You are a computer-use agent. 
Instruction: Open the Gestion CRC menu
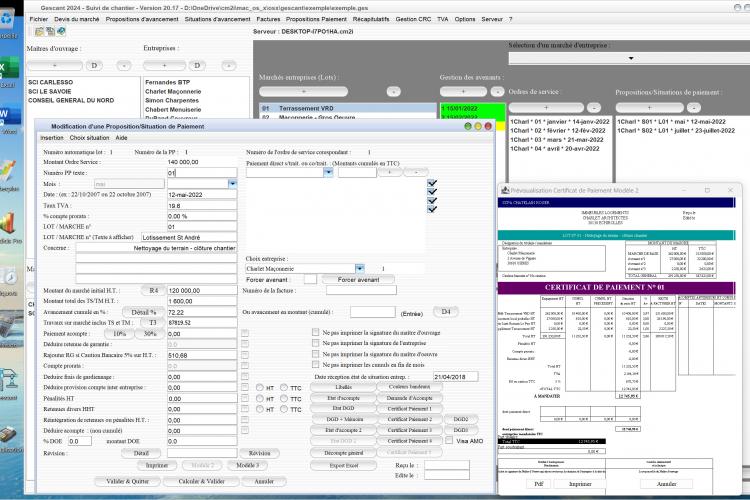[x=413, y=19]
